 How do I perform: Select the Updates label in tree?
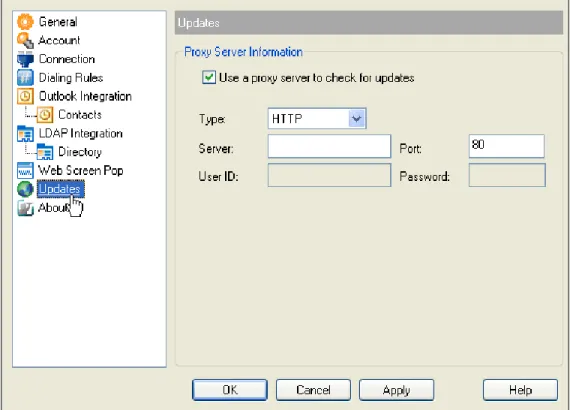point(60,189)
